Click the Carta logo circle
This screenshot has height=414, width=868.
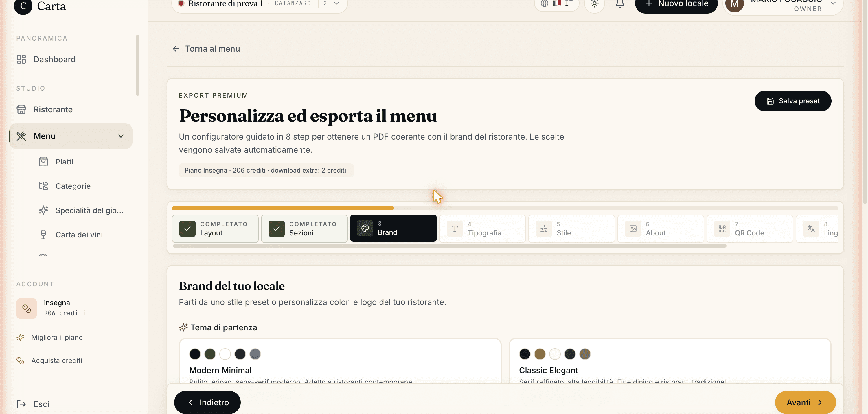point(23,6)
